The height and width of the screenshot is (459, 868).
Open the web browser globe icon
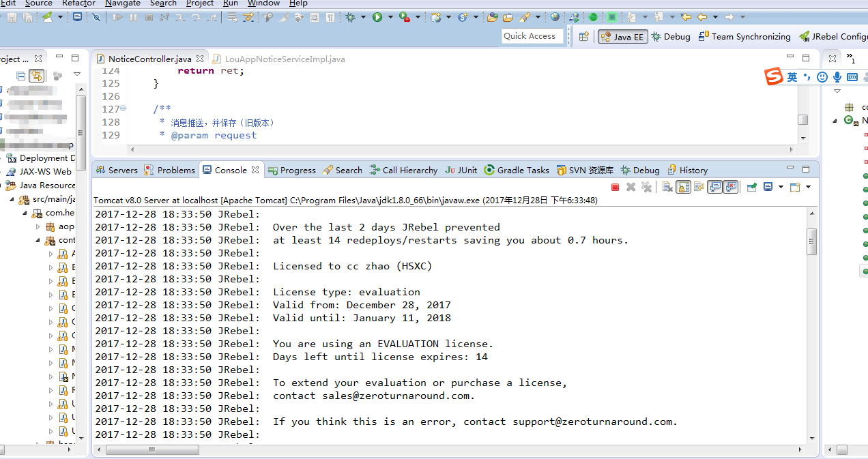pyautogui.click(x=555, y=17)
